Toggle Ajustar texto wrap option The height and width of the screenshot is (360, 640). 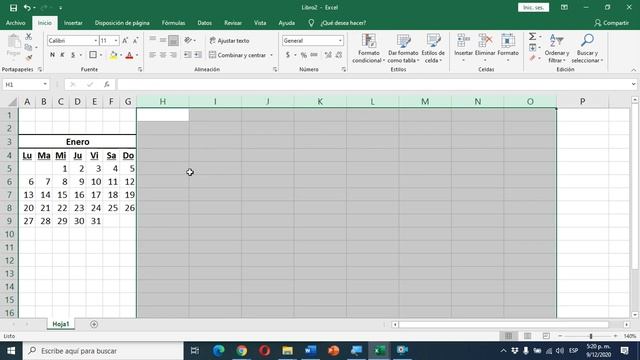pos(229,40)
